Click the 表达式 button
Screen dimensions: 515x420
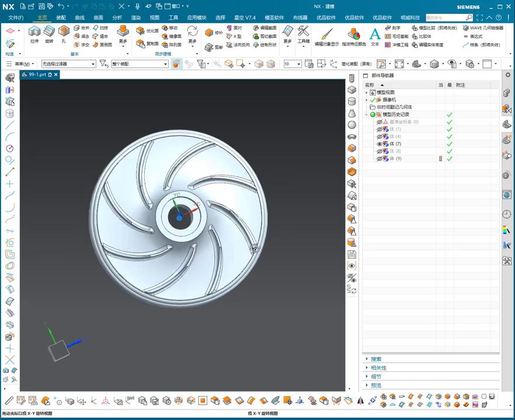(476, 36)
